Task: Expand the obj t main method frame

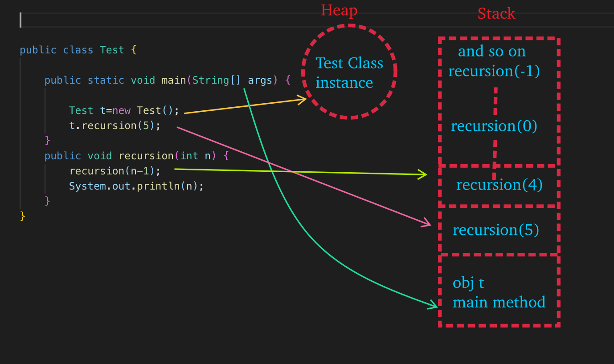Action: pos(499,291)
